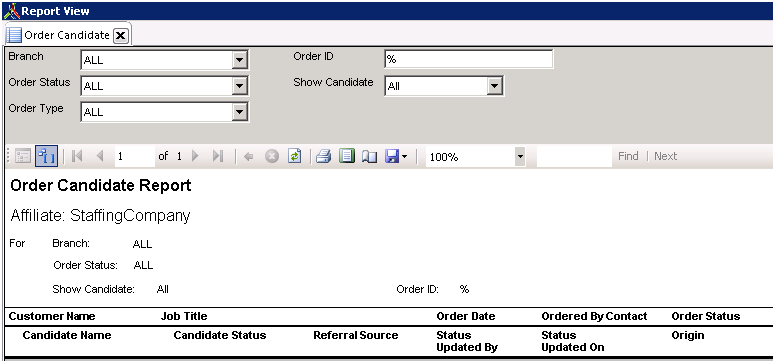Click the Order Candidate tab report icon
This screenshot has height=361, width=773.
[14, 35]
